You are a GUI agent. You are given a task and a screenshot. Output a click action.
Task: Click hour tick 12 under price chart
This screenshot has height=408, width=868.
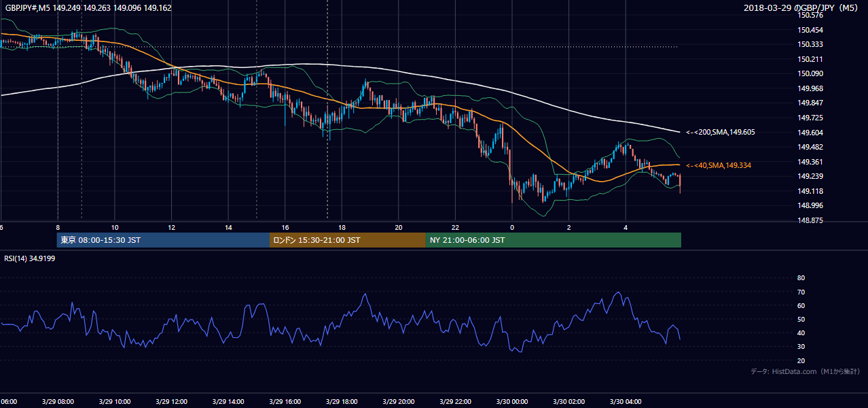pyautogui.click(x=171, y=227)
